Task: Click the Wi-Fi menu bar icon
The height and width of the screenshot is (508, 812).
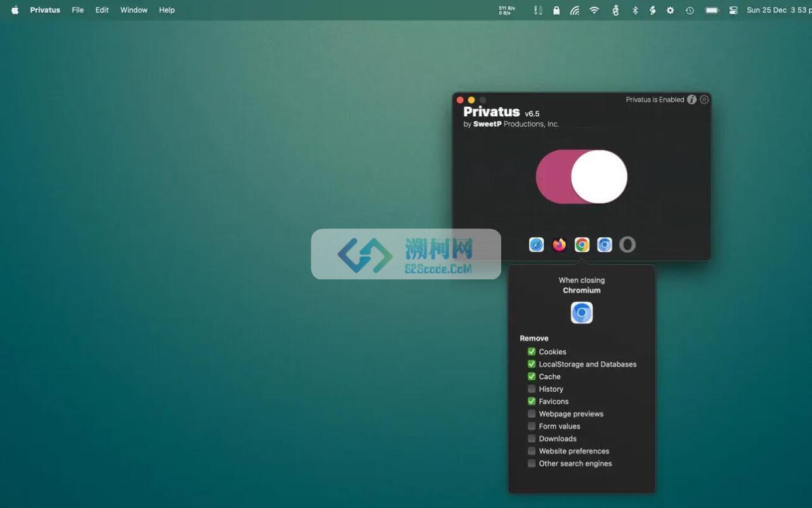Action: coord(594,10)
